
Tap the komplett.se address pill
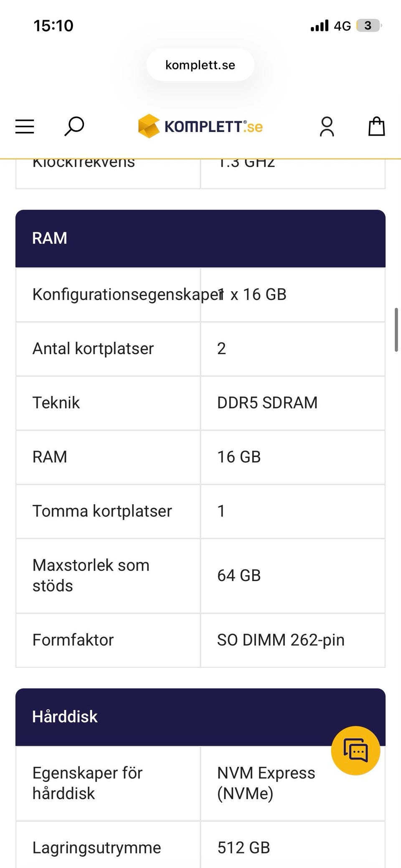200,65
